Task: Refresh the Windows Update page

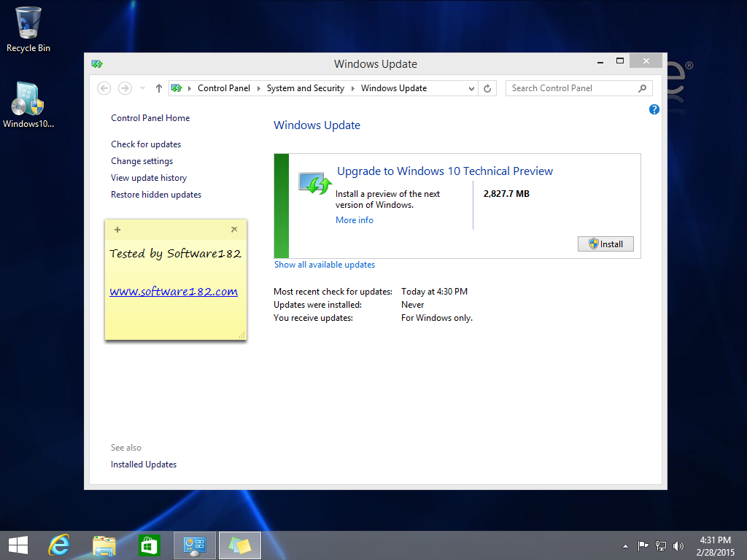Action: 487,88
